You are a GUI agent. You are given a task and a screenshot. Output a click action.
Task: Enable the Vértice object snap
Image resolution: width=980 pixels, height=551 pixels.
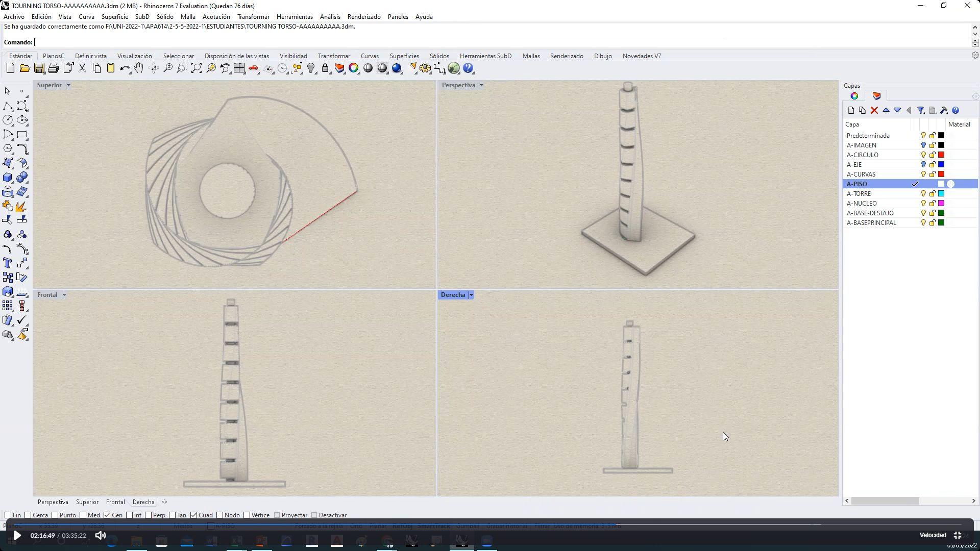247,515
